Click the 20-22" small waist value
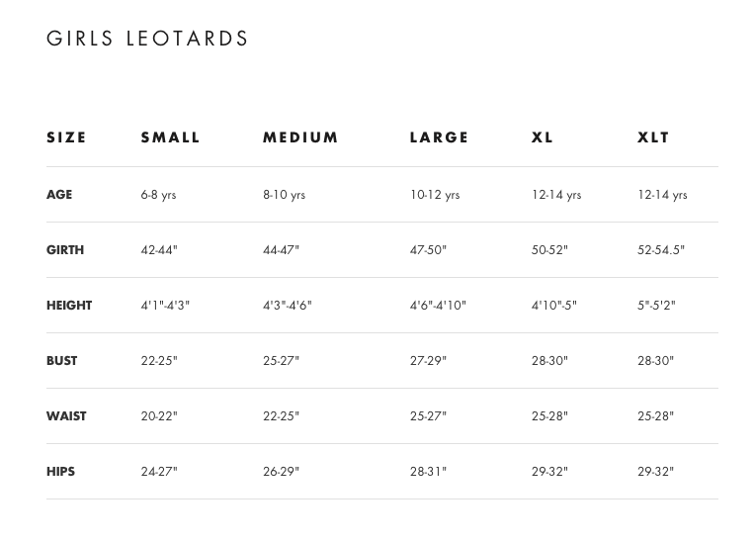Viewport: 756px width, 544px height. coord(159,416)
